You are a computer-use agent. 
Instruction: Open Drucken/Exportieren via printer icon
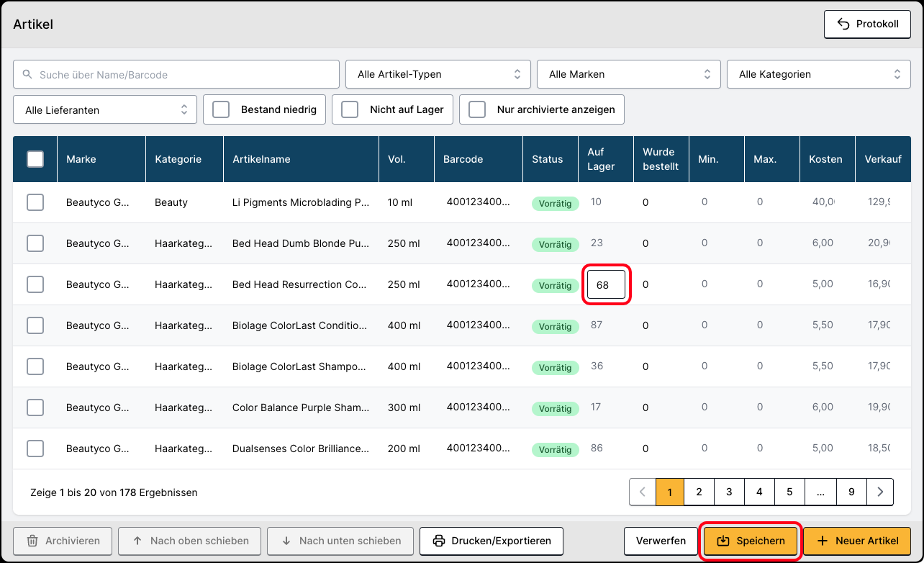438,541
